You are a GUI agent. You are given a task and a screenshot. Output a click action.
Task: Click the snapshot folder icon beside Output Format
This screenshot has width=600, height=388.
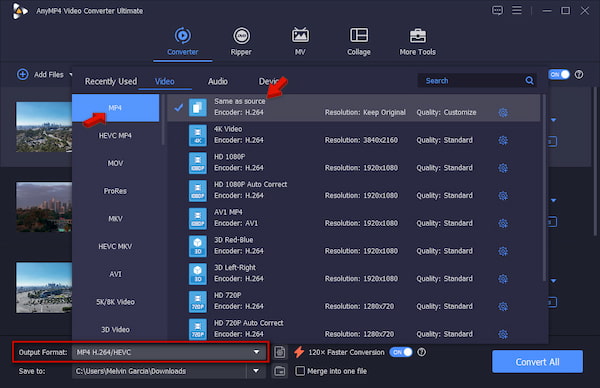coord(280,352)
